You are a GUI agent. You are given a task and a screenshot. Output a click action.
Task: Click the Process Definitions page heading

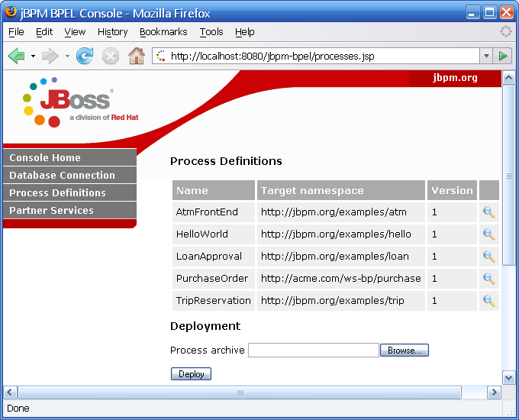coord(226,161)
